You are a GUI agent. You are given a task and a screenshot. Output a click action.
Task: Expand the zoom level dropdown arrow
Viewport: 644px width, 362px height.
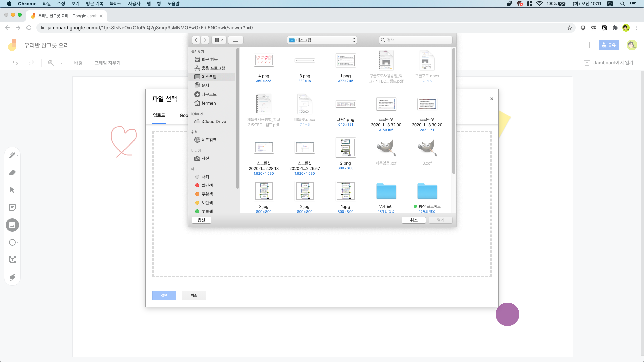(61, 63)
